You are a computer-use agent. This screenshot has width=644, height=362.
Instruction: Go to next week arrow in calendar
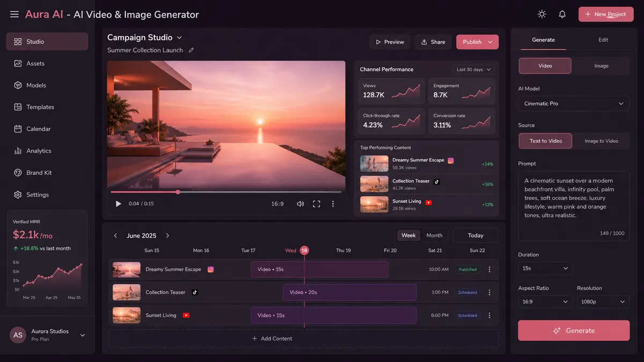point(167,235)
